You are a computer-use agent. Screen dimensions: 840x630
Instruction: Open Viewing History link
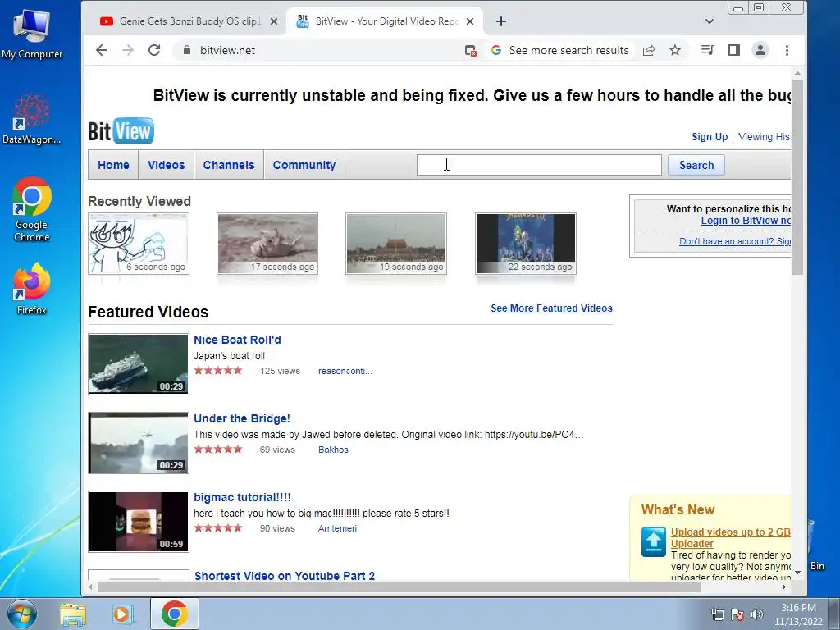[x=765, y=137]
